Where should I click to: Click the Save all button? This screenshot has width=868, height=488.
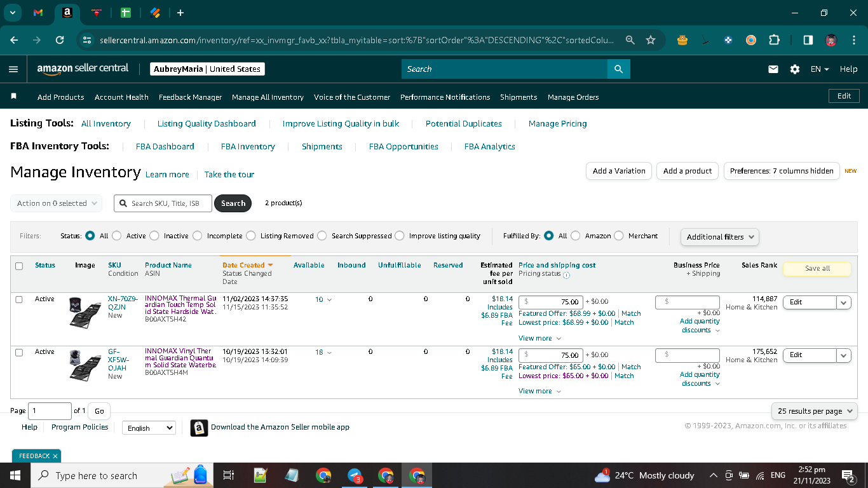tap(817, 269)
